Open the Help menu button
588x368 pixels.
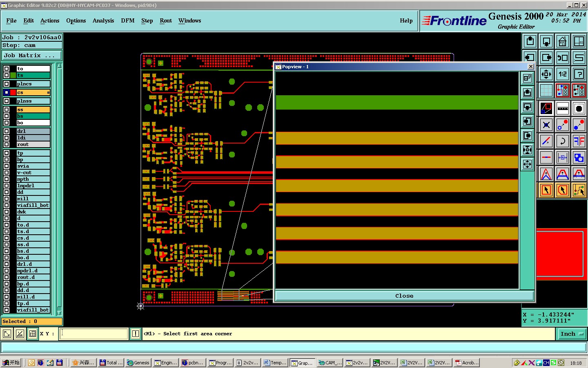tap(406, 20)
